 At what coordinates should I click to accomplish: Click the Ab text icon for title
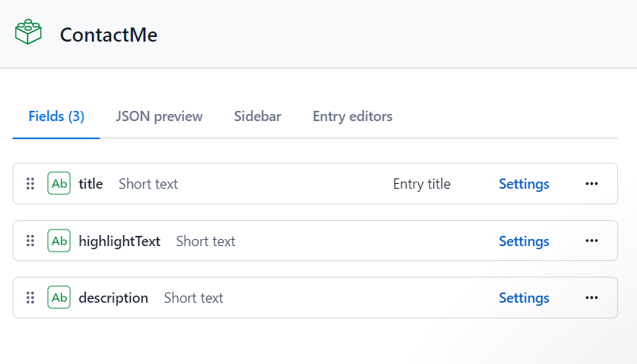[x=59, y=184]
